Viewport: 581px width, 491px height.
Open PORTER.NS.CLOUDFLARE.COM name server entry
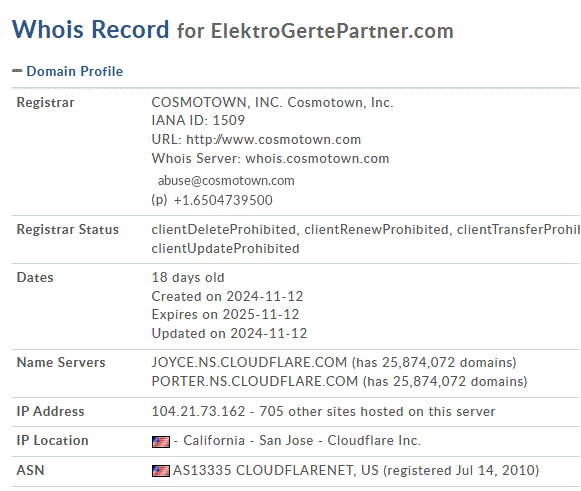coord(255,381)
